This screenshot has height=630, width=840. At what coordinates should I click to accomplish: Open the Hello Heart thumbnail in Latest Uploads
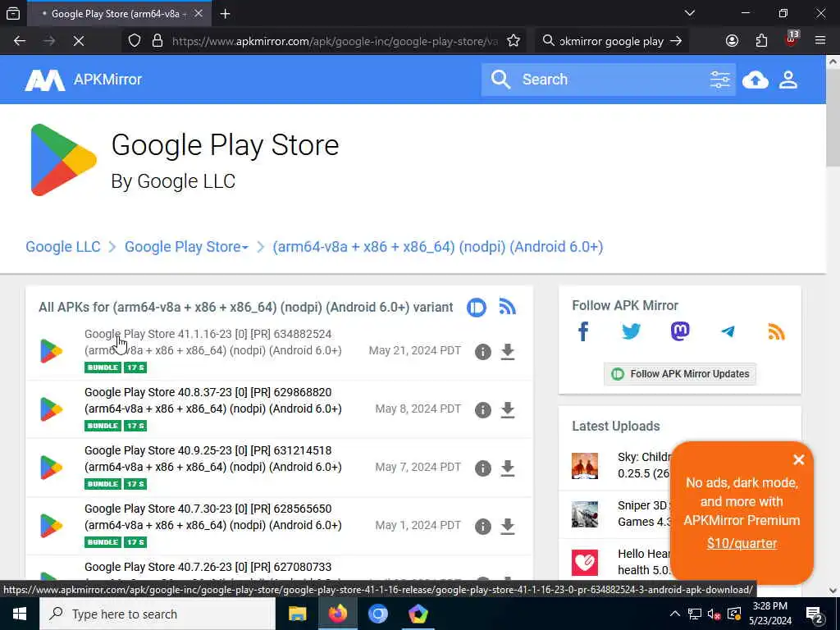(x=584, y=563)
